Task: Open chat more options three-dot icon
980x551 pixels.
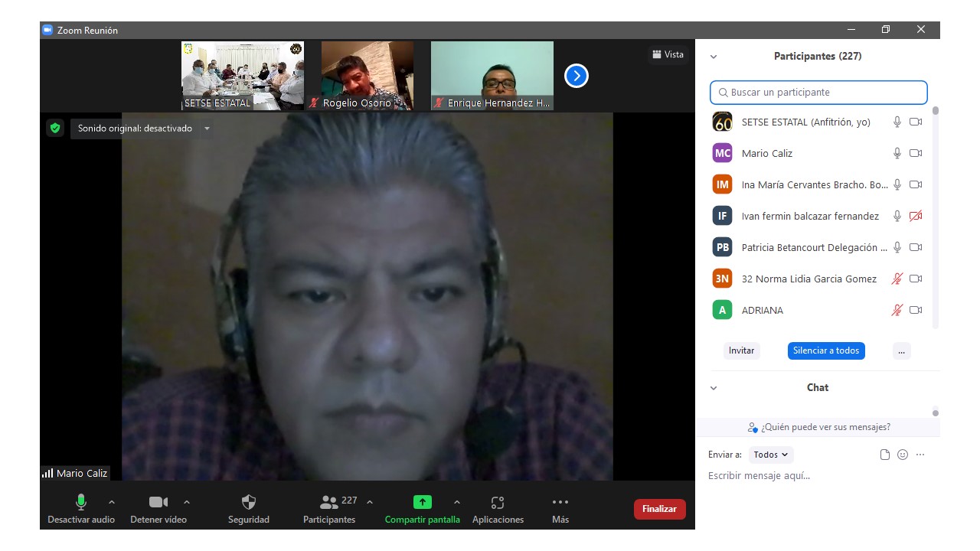Action: 920,455
